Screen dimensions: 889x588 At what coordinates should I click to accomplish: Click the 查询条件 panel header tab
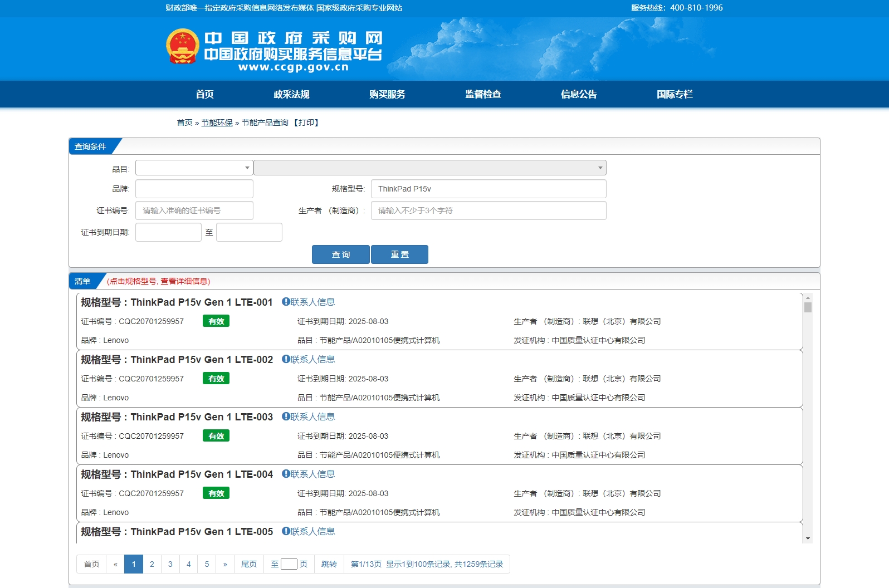(90, 146)
